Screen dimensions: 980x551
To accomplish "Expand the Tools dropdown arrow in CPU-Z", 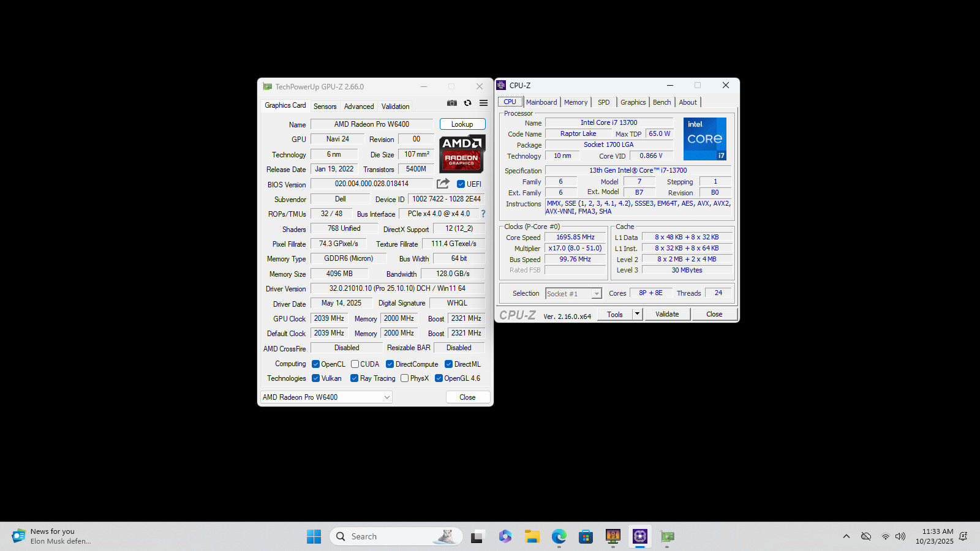I will click(x=637, y=314).
